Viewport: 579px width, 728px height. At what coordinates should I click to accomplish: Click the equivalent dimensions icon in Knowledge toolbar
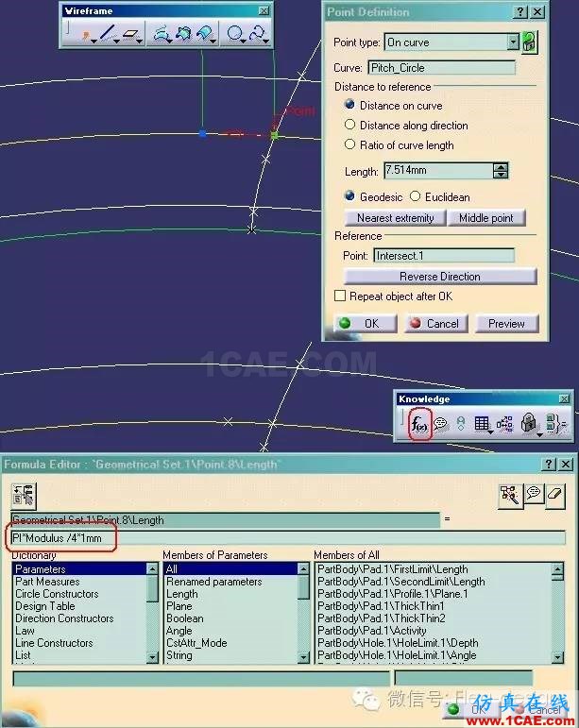click(x=556, y=423)
